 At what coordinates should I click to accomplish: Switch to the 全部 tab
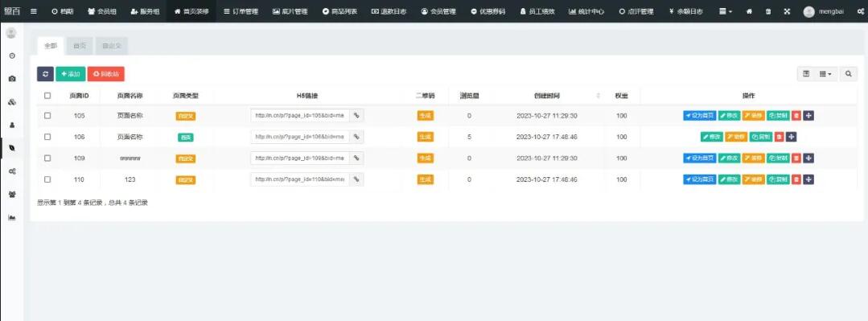pos(51,46)
